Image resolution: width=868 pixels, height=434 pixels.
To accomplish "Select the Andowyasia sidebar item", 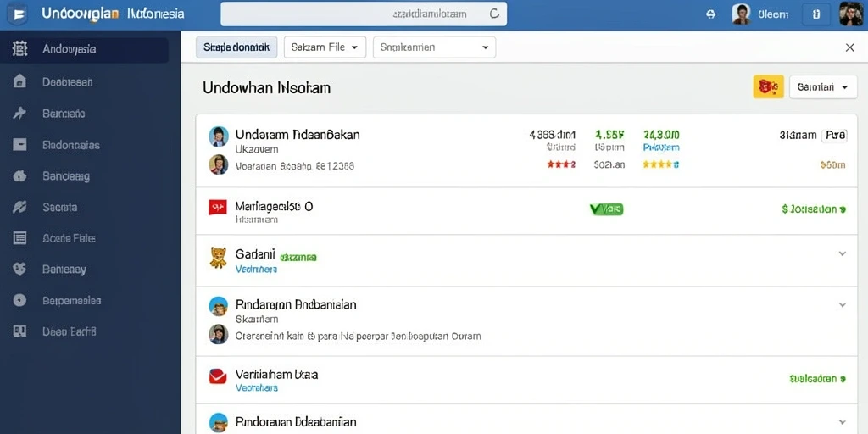I will 84,49.
